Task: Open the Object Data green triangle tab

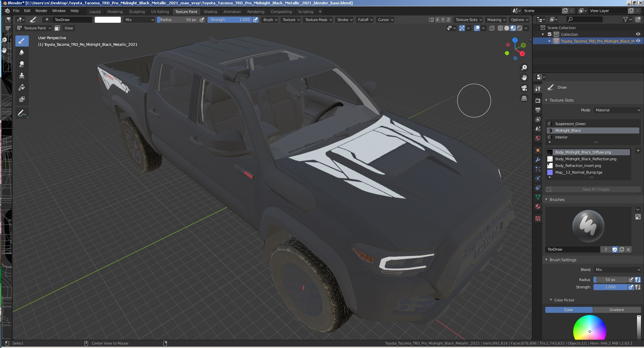Action: click(538, 197)
